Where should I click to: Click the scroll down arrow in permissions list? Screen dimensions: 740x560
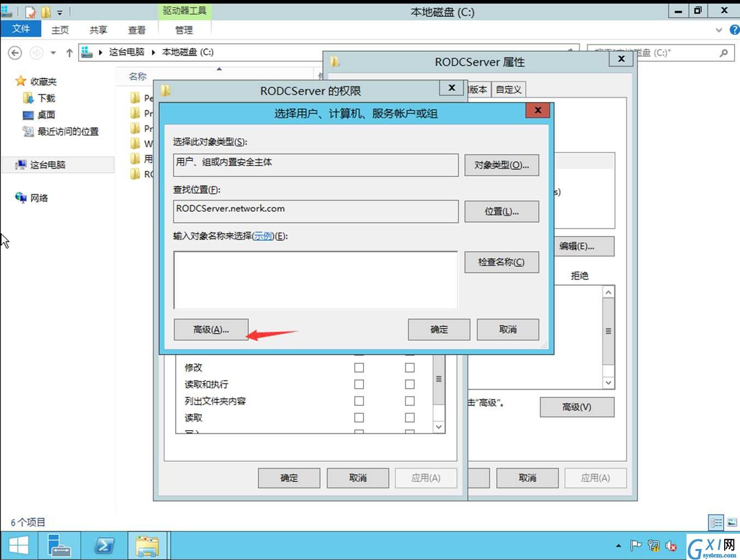coord(439,427)
